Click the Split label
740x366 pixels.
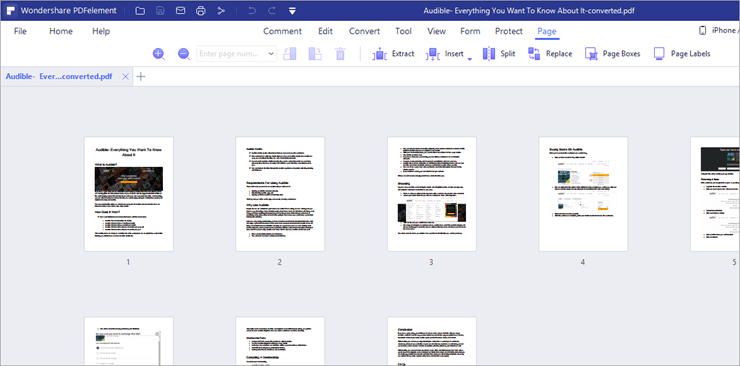(508, 54)
